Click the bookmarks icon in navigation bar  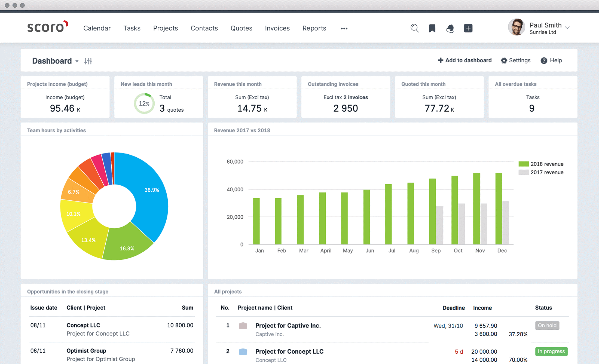[431, 28]
